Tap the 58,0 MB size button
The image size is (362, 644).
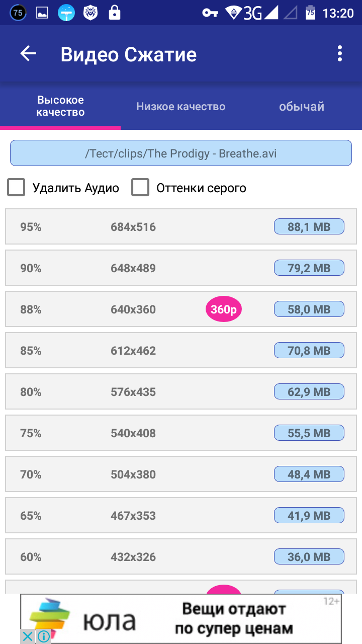pyautogui.click(x=309, y=309)
